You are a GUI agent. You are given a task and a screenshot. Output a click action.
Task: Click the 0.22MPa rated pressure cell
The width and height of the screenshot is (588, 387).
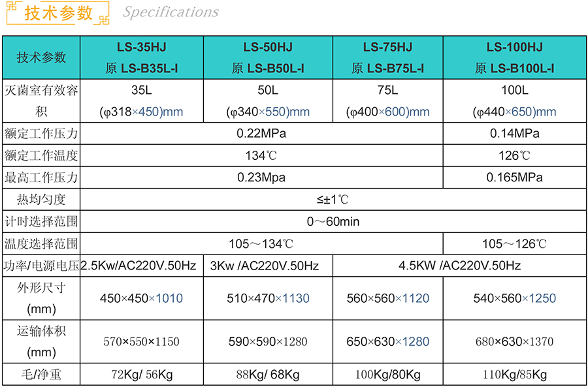(261, 134)
